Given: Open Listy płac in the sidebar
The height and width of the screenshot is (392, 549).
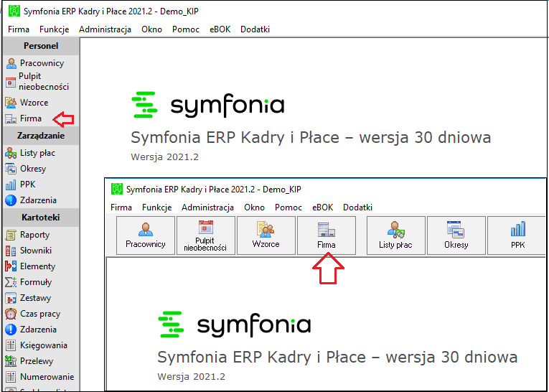Looking at the screenshot, I should tap(30, 153).
